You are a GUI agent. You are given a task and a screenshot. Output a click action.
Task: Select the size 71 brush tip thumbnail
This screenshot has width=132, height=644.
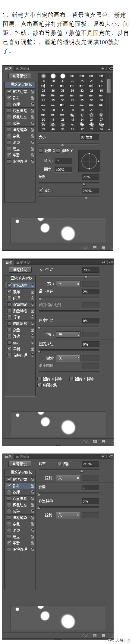click(x=72, y=96)
